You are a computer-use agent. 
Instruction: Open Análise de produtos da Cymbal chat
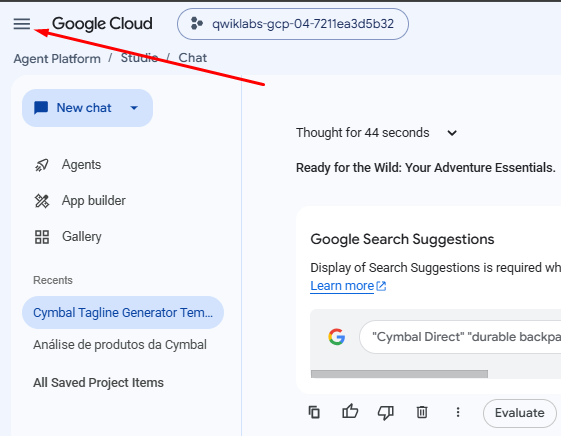[x=120, y=345]
